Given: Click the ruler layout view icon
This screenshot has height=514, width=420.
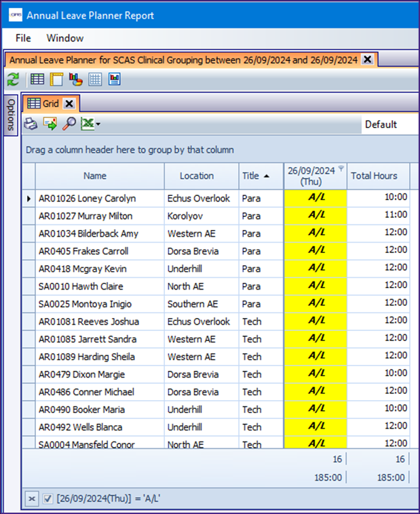Looking at the screenshot, I should [x=56, y=80].
